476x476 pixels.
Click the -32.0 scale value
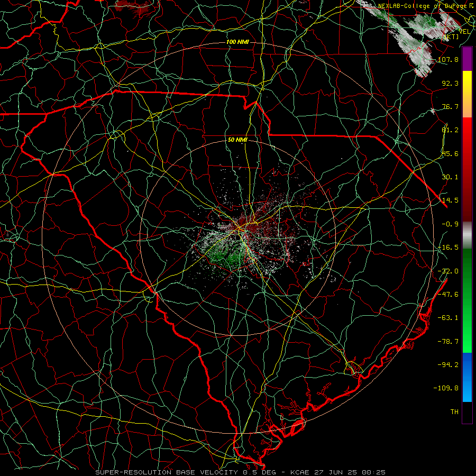click(448, 271)
